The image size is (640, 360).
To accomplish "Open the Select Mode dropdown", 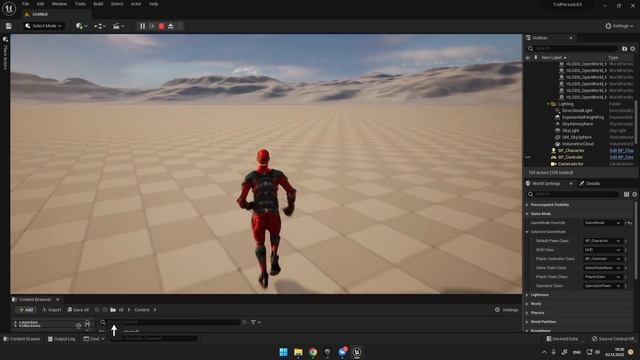I will coord(43,26).
